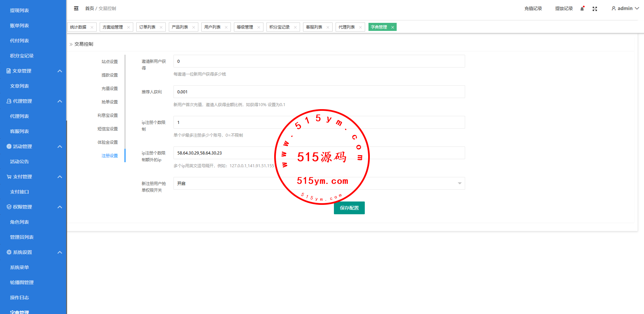Select the 抢单设置 settings tab
The image size is (644, 314).
coord(109,102)
